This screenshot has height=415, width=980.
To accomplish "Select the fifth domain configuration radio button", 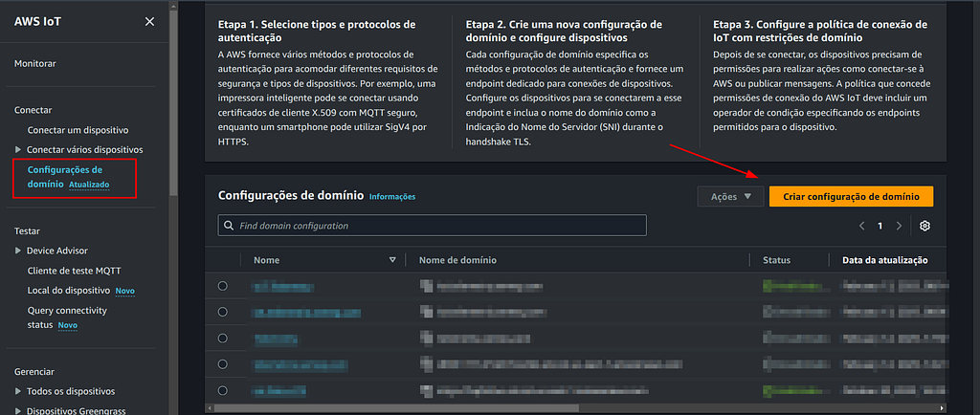I will click(x=222, y=390).
